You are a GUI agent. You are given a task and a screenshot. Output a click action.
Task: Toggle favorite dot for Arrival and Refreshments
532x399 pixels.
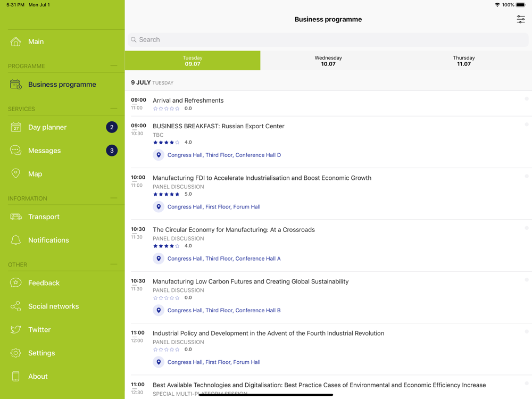pyautogui.click(x=526, y=99)
